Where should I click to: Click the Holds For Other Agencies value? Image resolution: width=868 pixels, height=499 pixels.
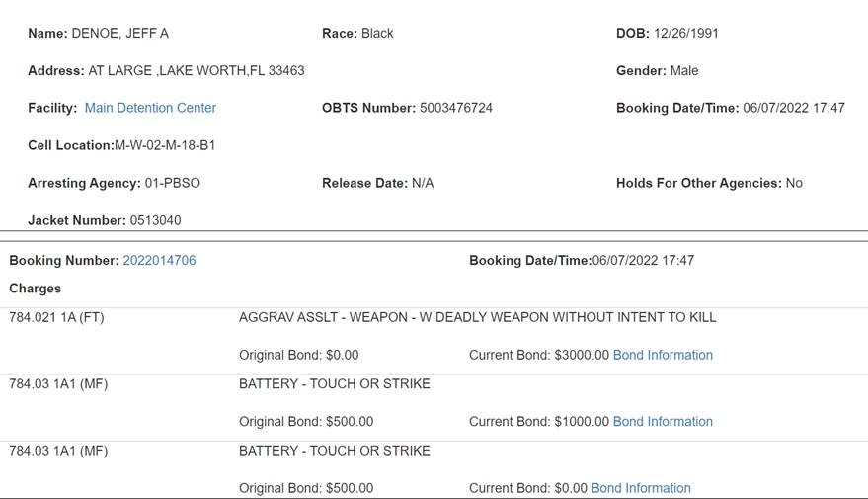794,183
